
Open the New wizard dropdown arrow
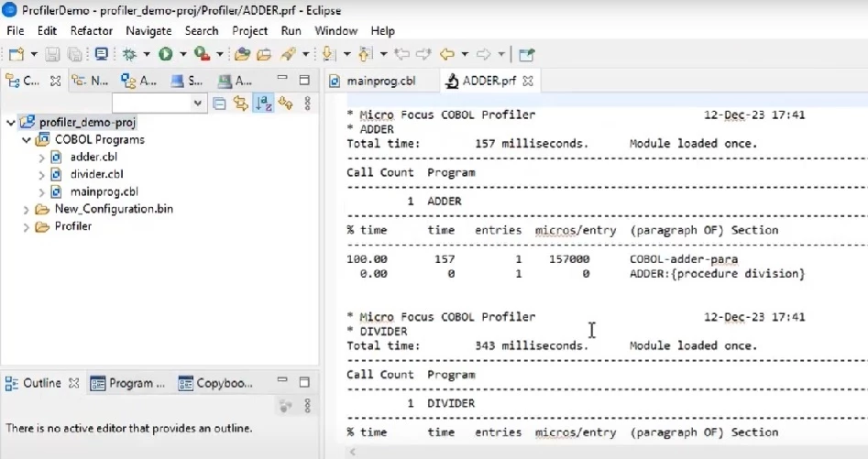pyautogui.click(x=34, y=54)
